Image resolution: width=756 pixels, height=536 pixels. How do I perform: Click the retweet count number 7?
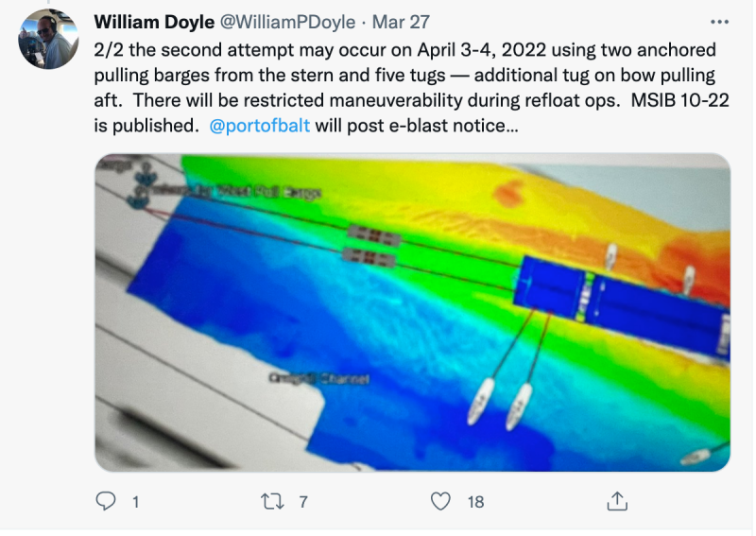[302, 502]
